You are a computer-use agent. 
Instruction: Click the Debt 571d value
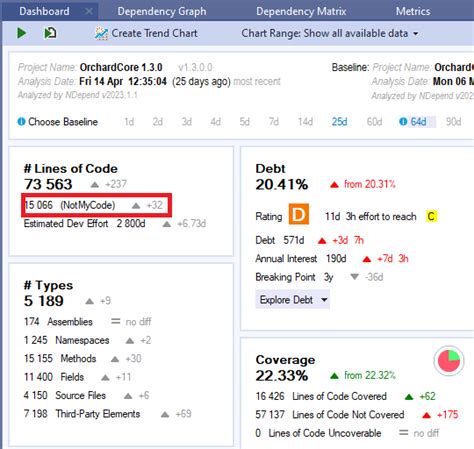pyautogui.click(x=280, y=240)
